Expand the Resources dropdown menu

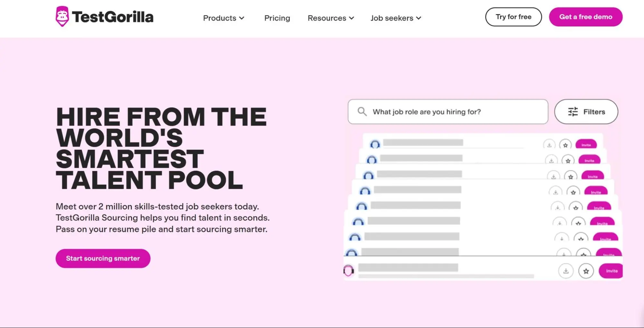[331, 18]
